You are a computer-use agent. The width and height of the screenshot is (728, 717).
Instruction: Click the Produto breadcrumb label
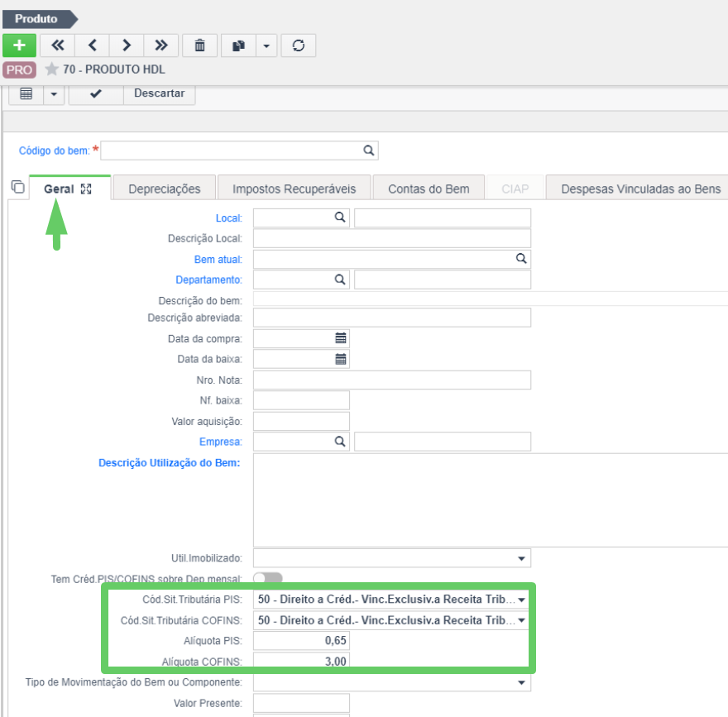point(36,18)
